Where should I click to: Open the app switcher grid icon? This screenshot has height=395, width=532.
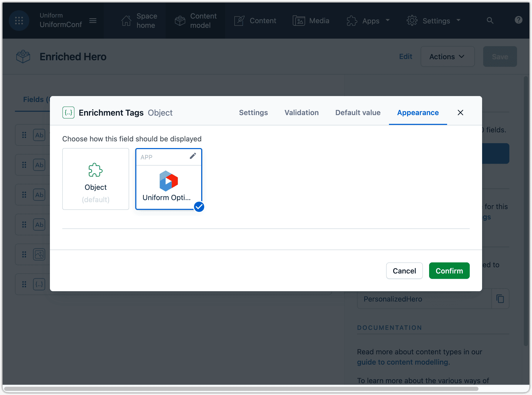click(19, 21)
